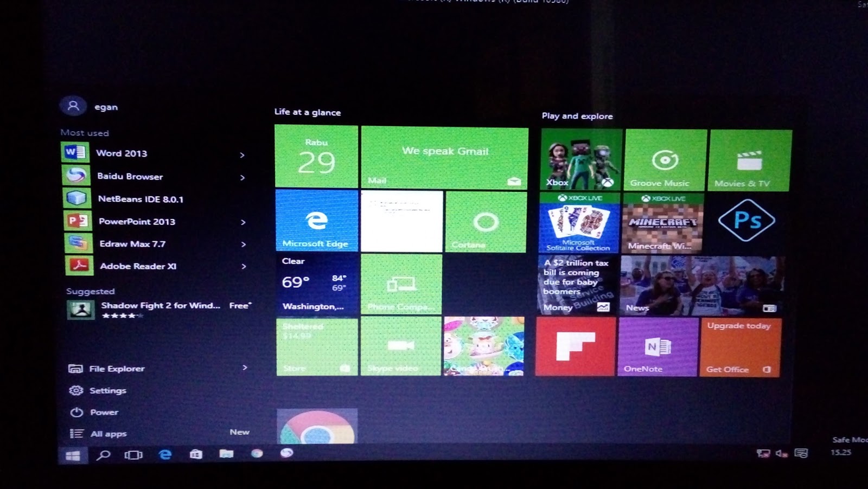
Task: Open the Groove Music tile
Action: (666, 160)
